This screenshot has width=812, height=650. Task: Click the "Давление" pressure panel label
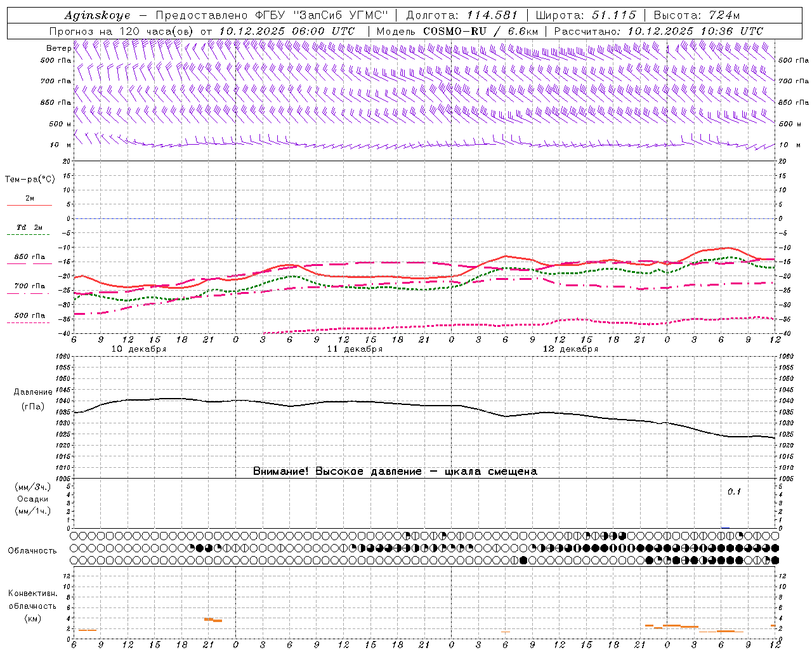coord(33,392)
